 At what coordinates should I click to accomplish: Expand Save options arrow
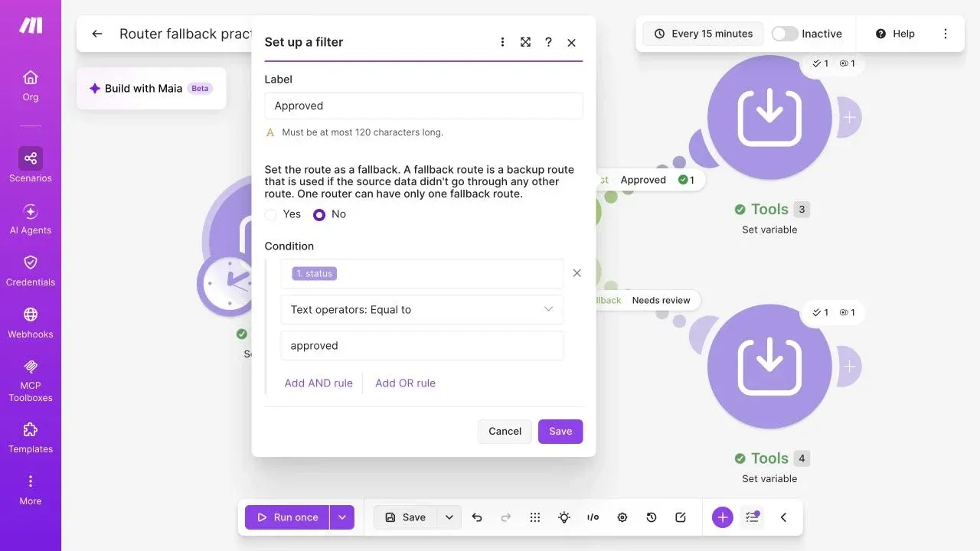[x=449, y=517]
